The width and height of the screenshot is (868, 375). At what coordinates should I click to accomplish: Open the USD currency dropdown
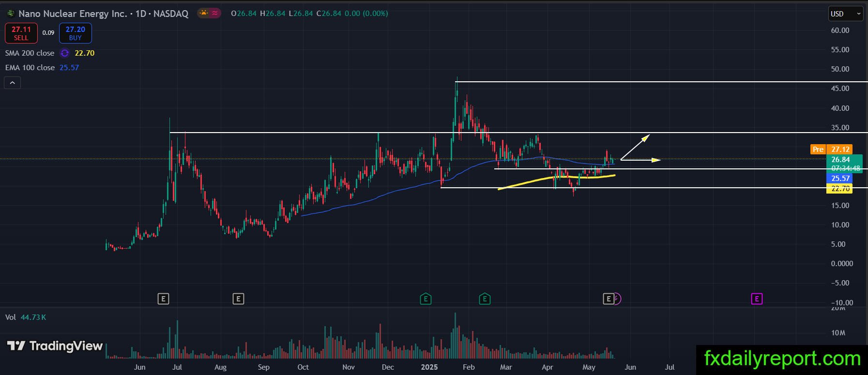pyautogui.click(x=846, y=14)
